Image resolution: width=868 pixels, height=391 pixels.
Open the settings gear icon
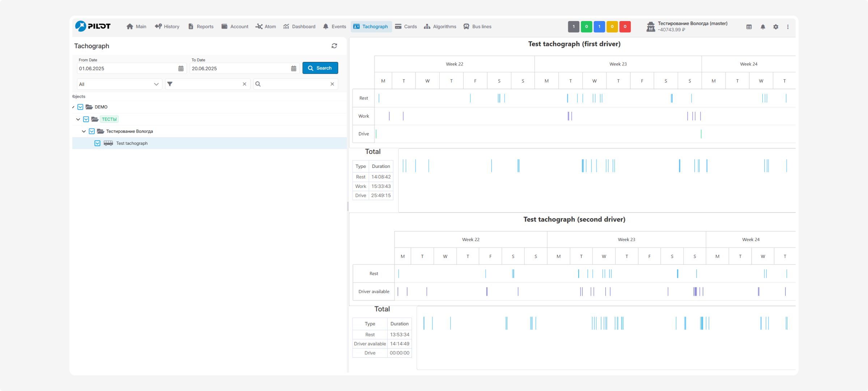pyautogui.click(x=776, y=27)
